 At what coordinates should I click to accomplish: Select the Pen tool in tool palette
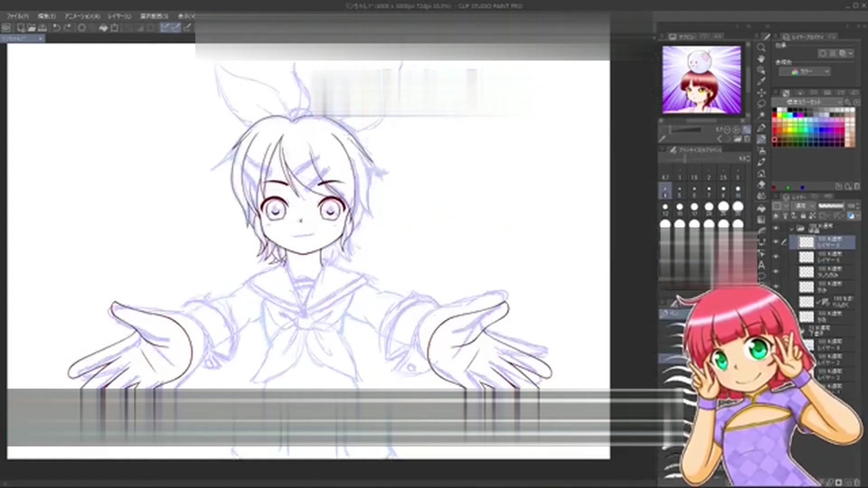[x=761, y=127]
